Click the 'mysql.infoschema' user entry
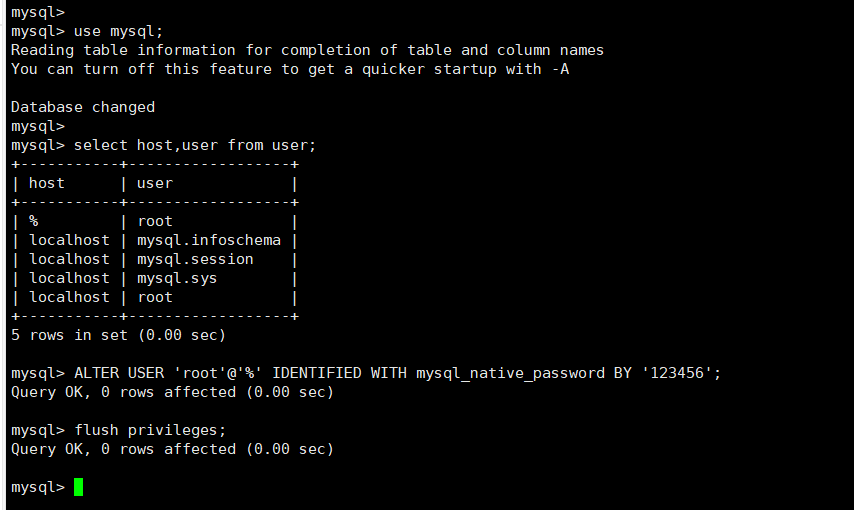This screenshot has width=854, height=510. (x=209, y=240)
